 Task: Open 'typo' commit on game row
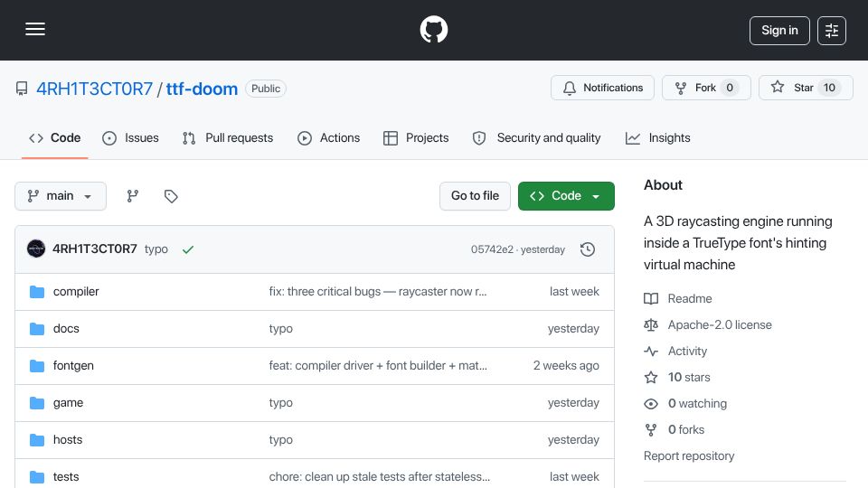[280, 403]
